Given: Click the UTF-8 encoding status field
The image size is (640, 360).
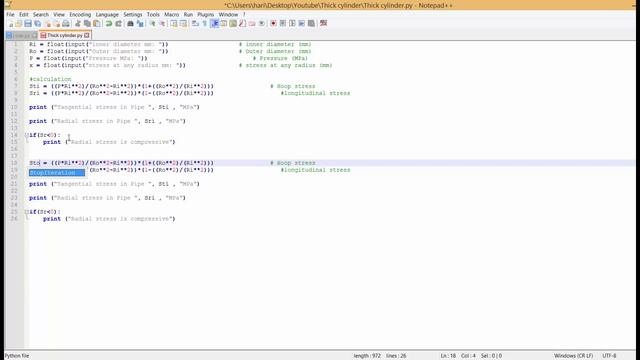Looking at the screenshot, I should [x=609, y=356].
